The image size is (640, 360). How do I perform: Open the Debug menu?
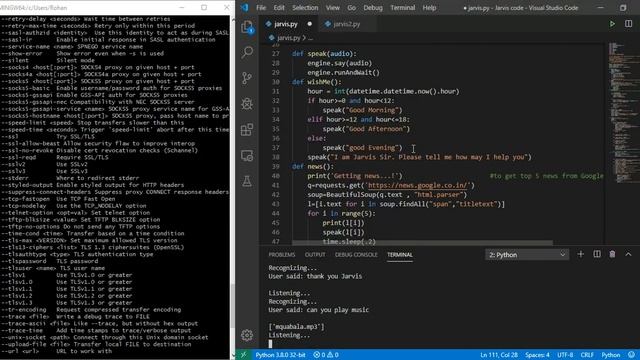[373, 8]
